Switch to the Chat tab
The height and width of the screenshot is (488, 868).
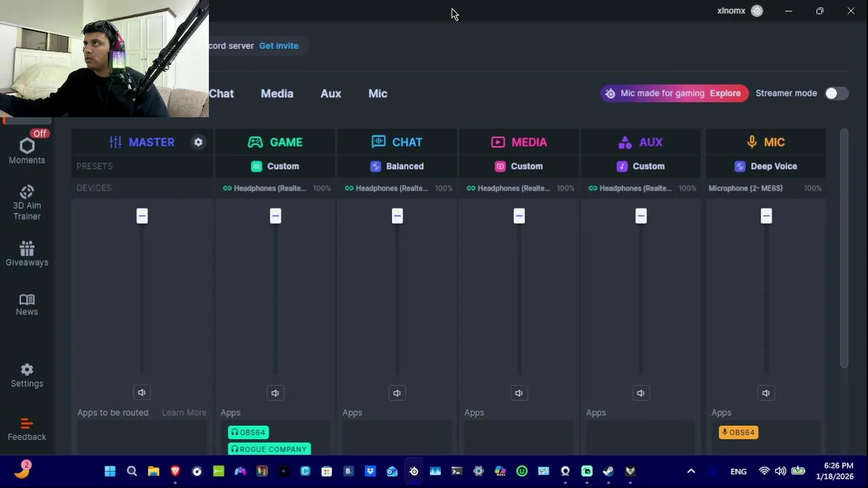pyautogui.click(x=221, y=94)
